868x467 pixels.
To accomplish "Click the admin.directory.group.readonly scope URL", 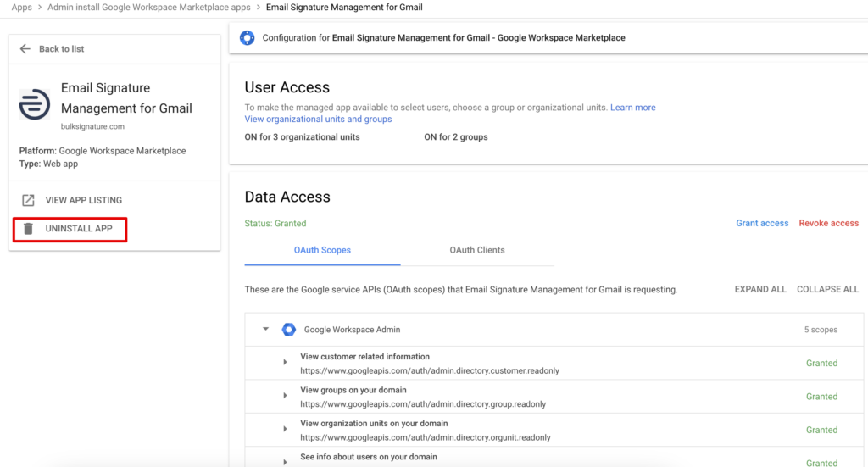I will click(423, 404).
